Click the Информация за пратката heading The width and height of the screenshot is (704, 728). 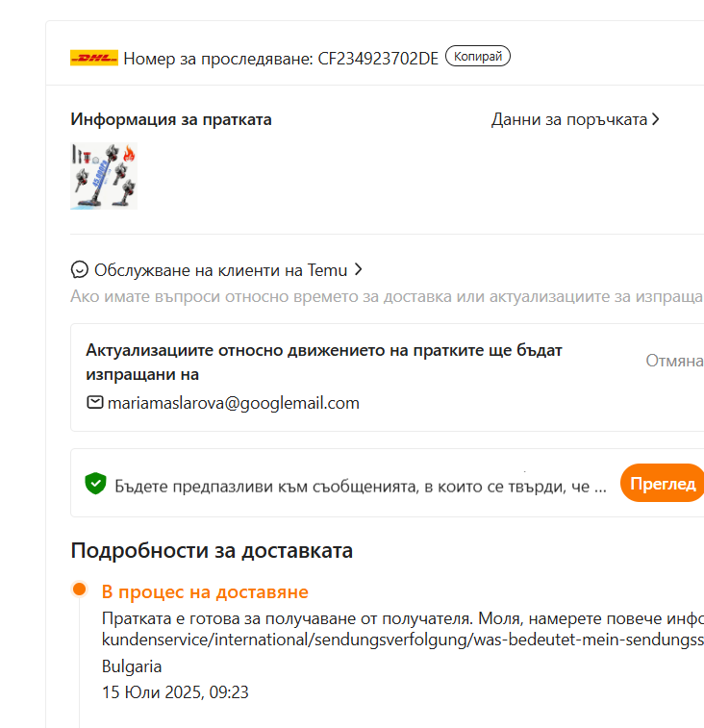point(171,119)
